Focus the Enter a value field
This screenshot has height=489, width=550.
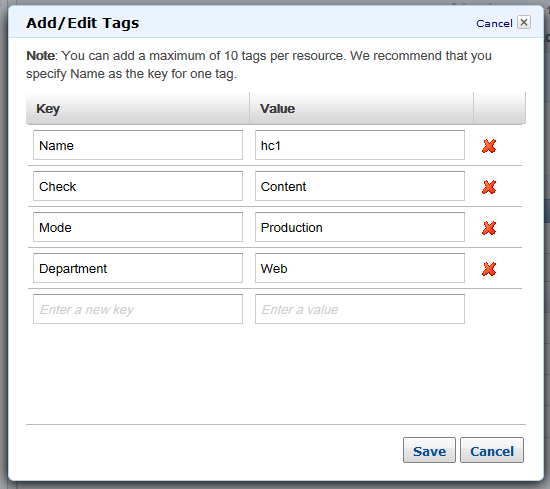(x=360, y=309)
